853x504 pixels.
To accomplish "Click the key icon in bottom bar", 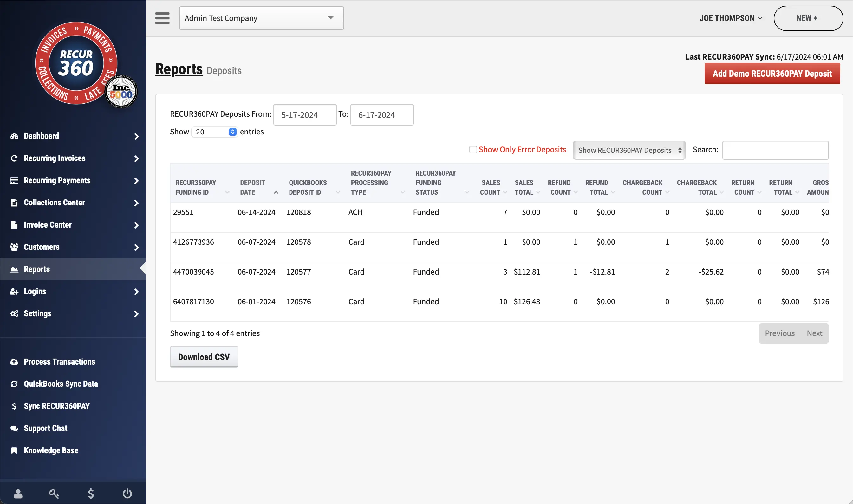I will click(54, 494).
